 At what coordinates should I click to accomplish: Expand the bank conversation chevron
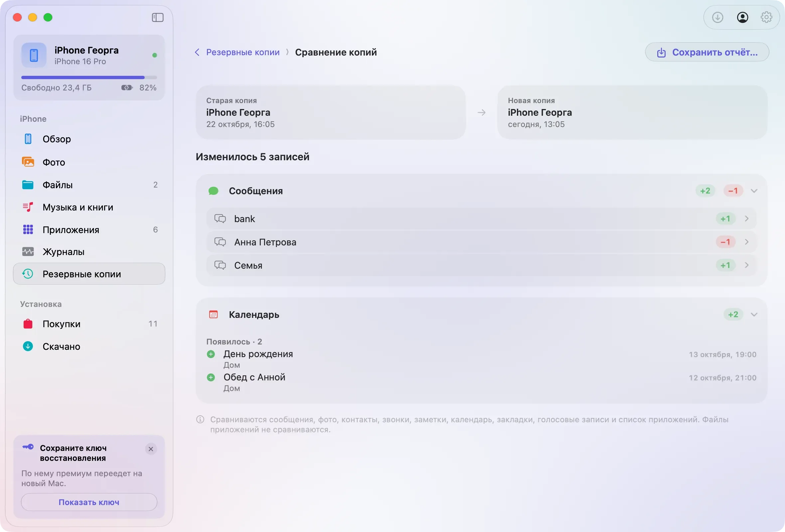tap(746, 218)
